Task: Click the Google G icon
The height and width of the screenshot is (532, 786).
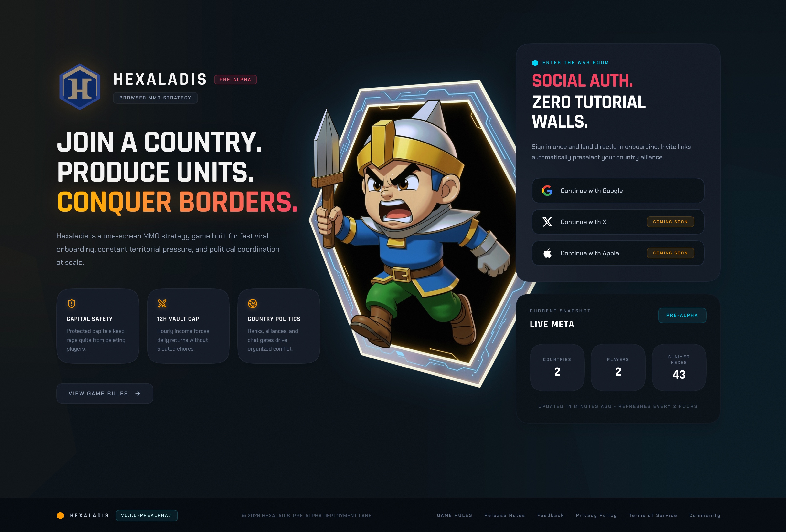Action: 547,191
